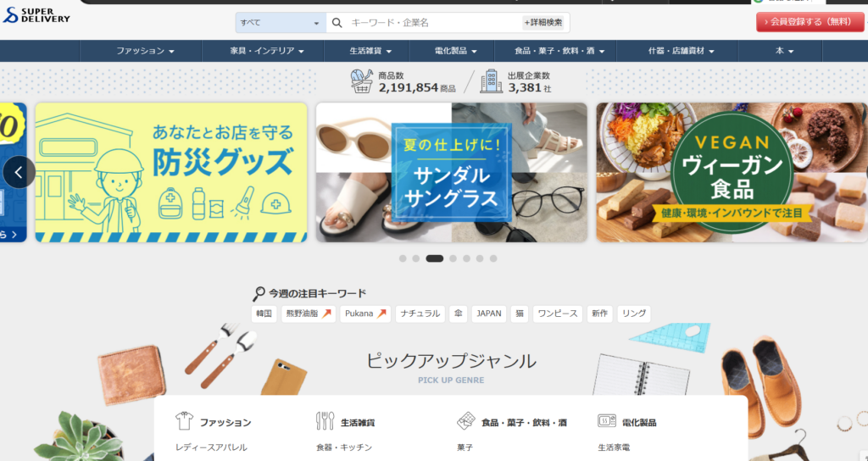Screen dimensions: 868x461
Task: Open the 食器・キッチン link
Action: click(x=344, y=447)
